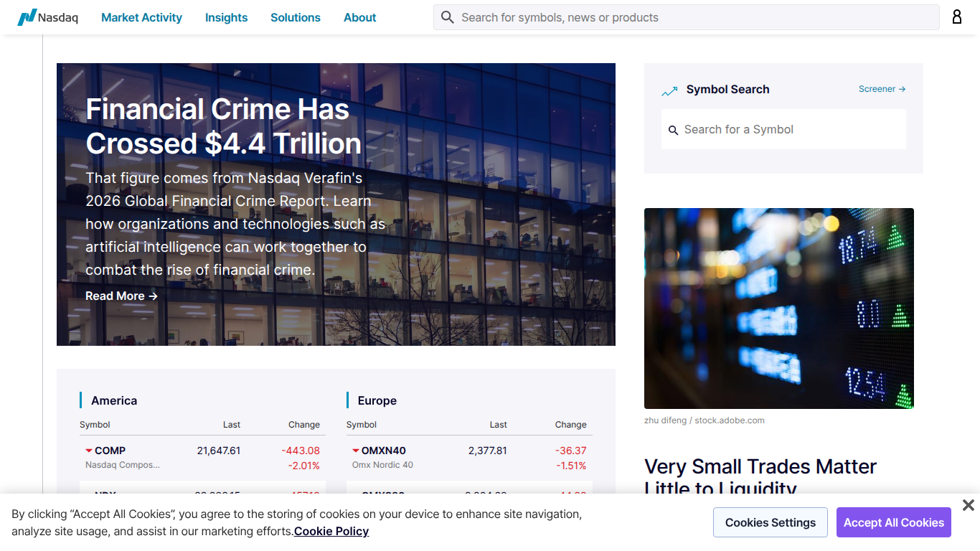Click Read More on financial crime article
Image resolution: width=980 pixels, height=551 pixels.
coord(121,296)
